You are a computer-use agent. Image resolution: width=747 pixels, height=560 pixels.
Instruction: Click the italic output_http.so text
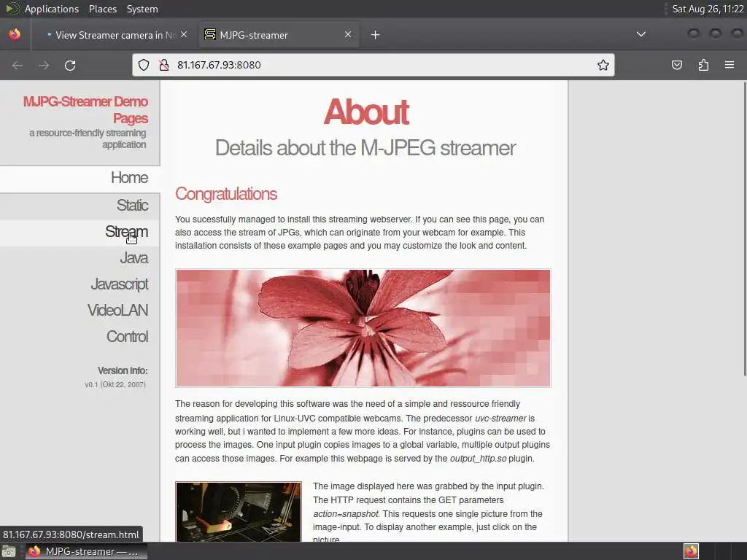click(478, 459)
